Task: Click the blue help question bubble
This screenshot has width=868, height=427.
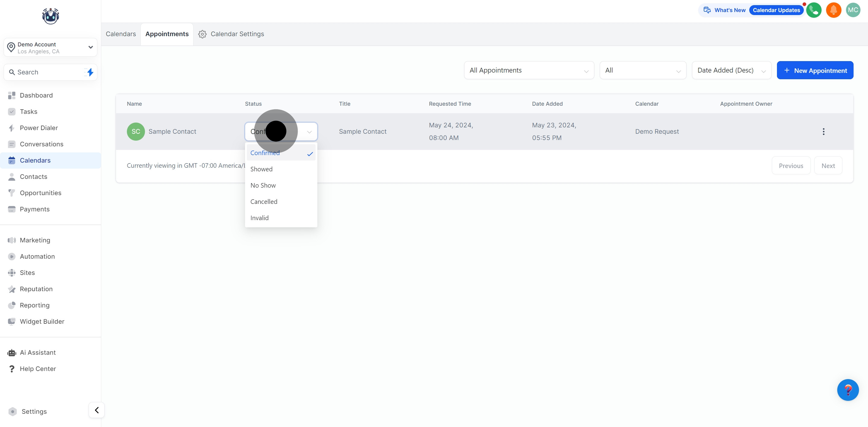Action: [848, 390]
